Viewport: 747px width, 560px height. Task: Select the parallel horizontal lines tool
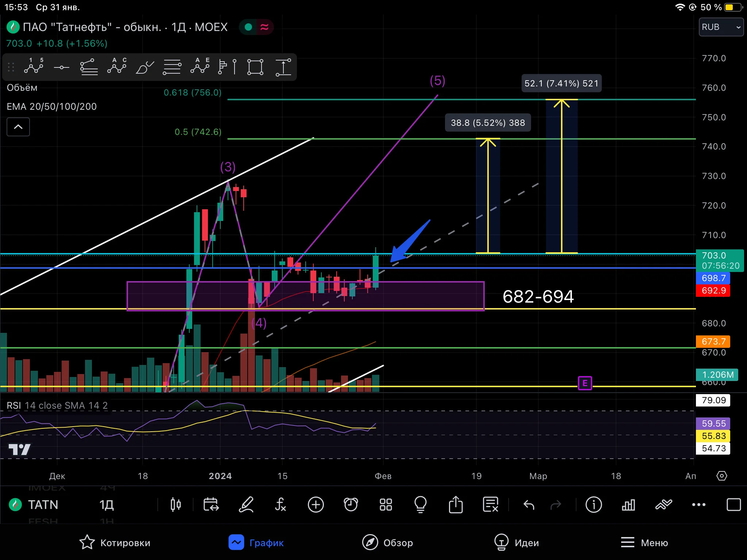pyautogui.click(x=172, y=67)
